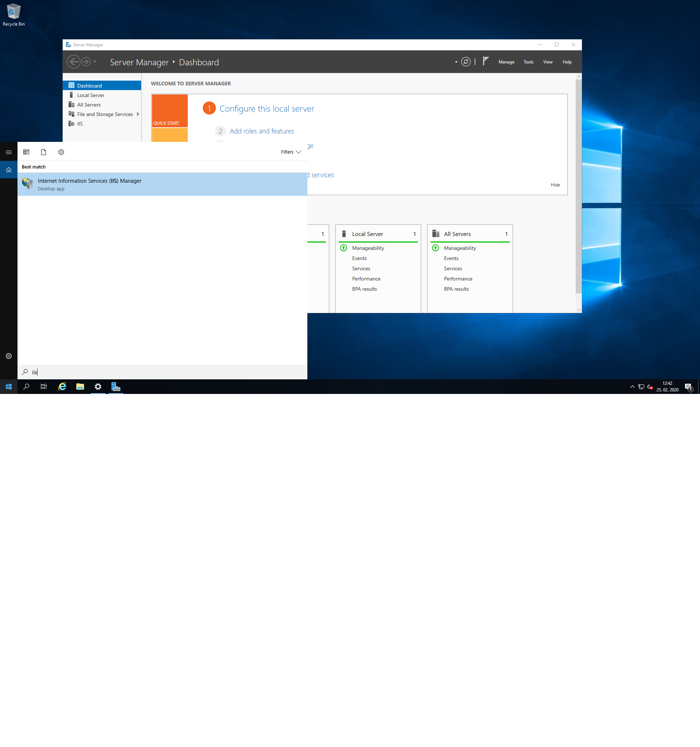Filter search results by Settings
Image resolution: width=700 pixels, height=747 pixels.
pos(61,152)
